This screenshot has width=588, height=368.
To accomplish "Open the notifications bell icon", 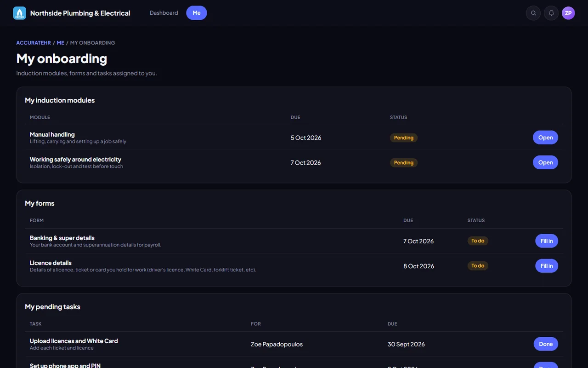I will pyautogui.click(x=551, y=13).
